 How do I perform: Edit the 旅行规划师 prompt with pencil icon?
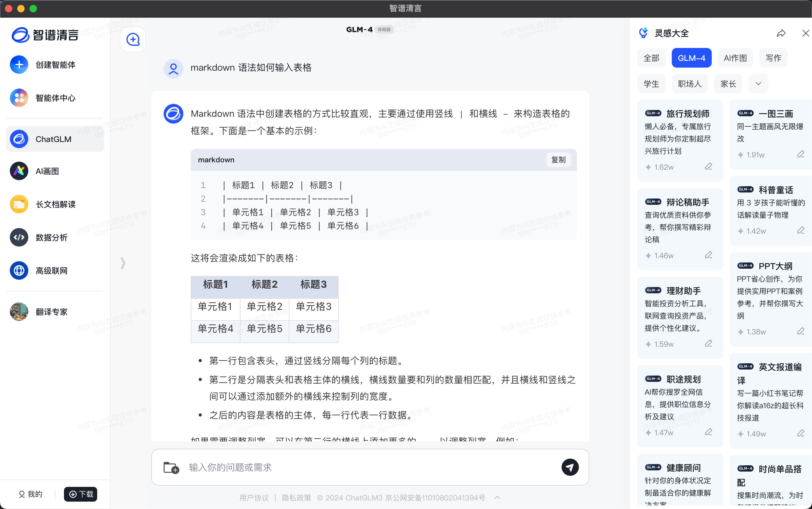point(709,166)
